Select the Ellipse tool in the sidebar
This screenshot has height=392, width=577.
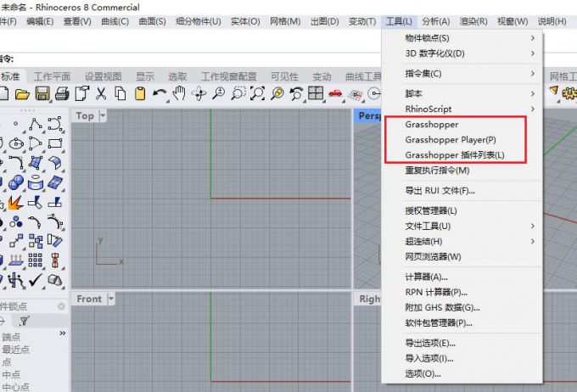(16, 143)
